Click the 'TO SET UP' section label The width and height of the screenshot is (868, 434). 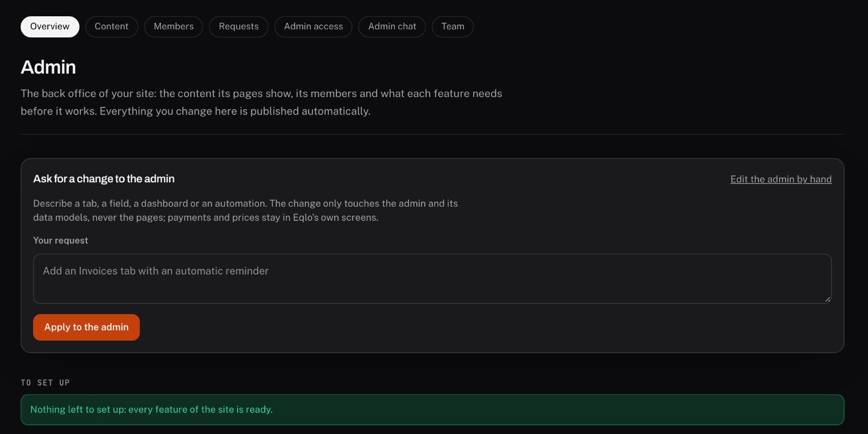pyautogui.click(x=45, y=383)
